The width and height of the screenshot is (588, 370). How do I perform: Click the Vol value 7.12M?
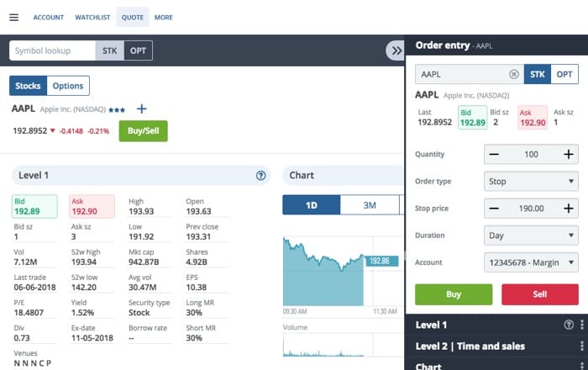[25, 262]
